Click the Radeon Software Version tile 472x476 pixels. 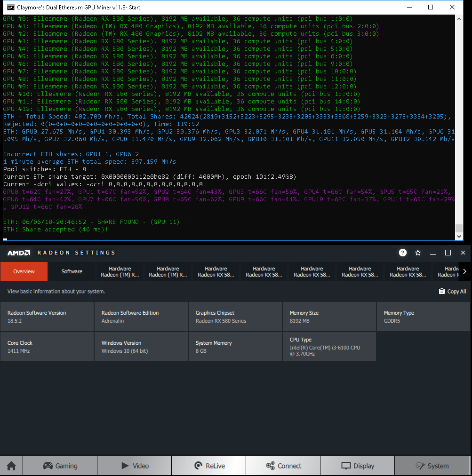[x=47, y=317]
